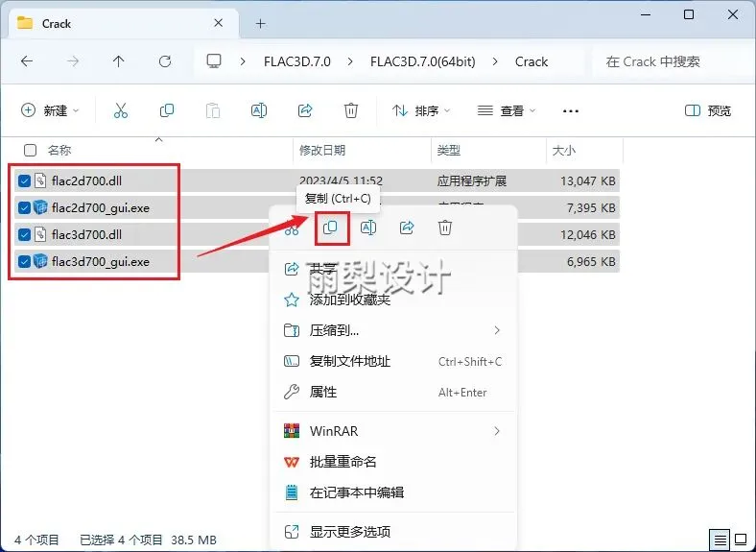Click the 应用程序扩展 type cell
The image size is (756, 552).
[471, 180]
